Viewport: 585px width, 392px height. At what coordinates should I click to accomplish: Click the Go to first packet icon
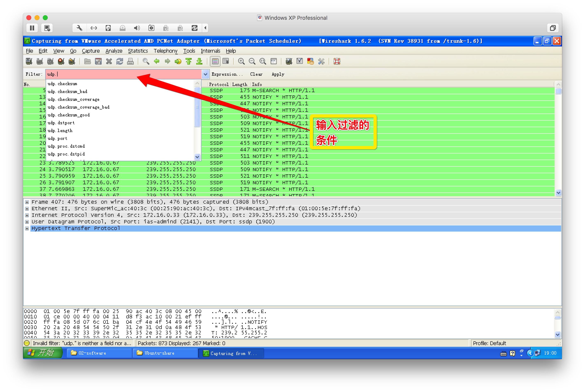click(x=188, y=61)
